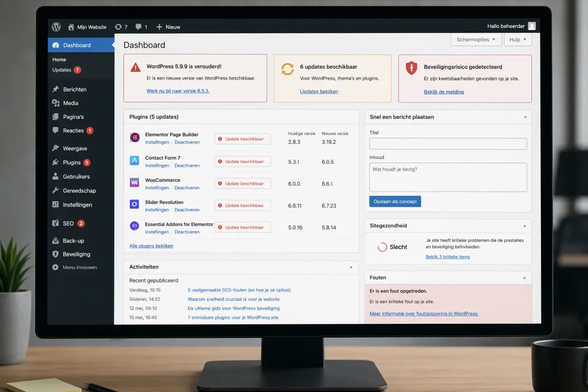Click the Weergave brush icon

pyautogui.click(x=55, y=148)
